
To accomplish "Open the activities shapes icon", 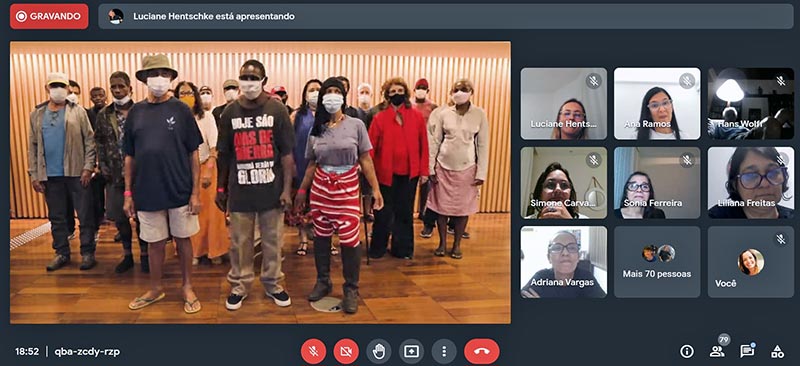I will 778,351.
